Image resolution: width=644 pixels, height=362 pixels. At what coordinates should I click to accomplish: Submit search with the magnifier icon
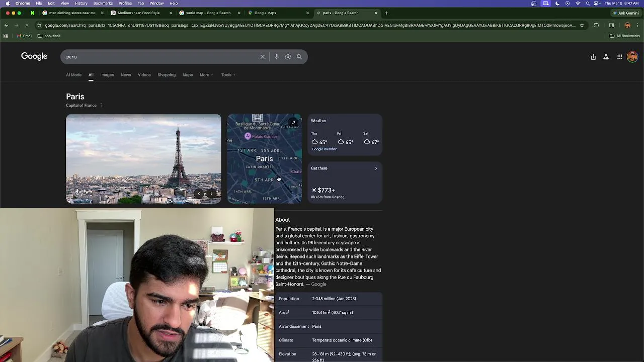[x=299, y=57]
